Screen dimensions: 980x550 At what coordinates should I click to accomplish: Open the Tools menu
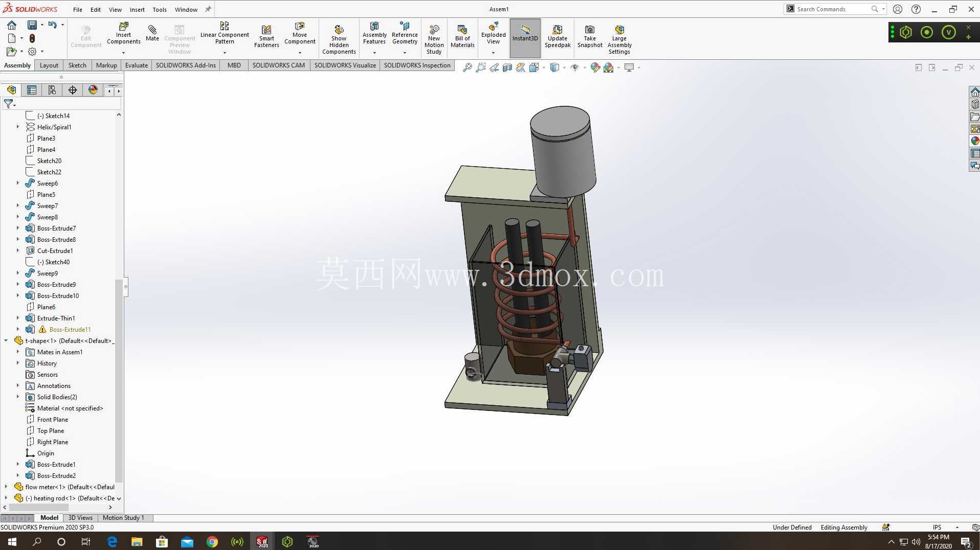(160, 9)
